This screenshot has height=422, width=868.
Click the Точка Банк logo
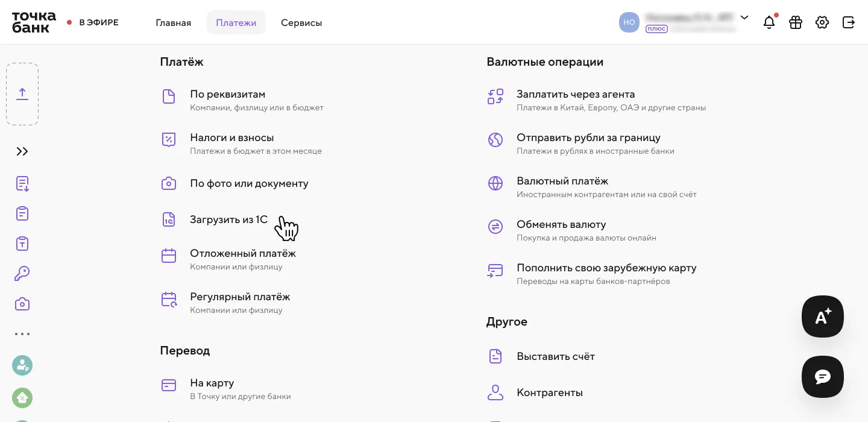[34, 22]
